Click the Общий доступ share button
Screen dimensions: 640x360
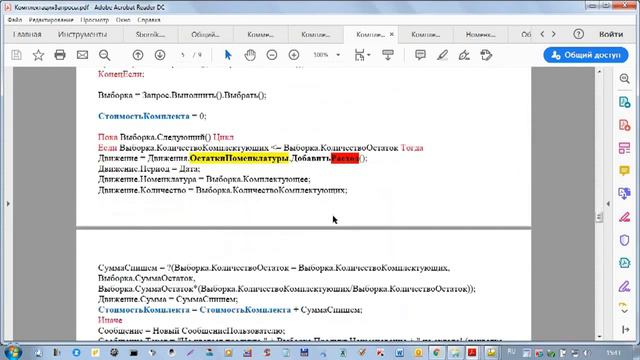(x=586, y=55)
